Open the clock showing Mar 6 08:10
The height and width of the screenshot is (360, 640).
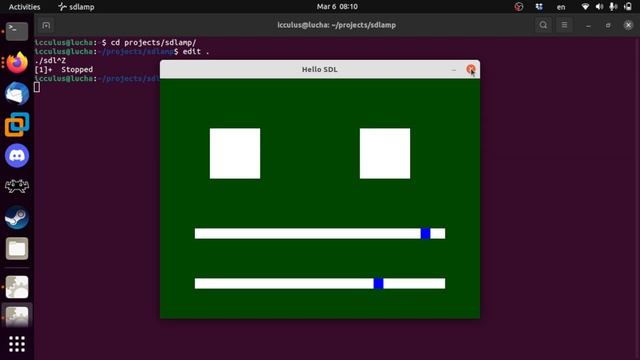click(337, 7)
